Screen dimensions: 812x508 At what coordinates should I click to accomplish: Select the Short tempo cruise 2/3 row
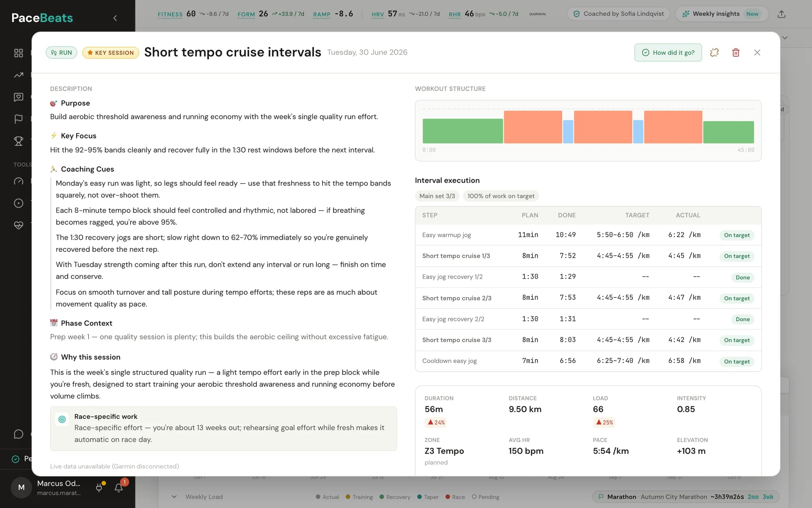pyautogui.click(x=588, y=298)
